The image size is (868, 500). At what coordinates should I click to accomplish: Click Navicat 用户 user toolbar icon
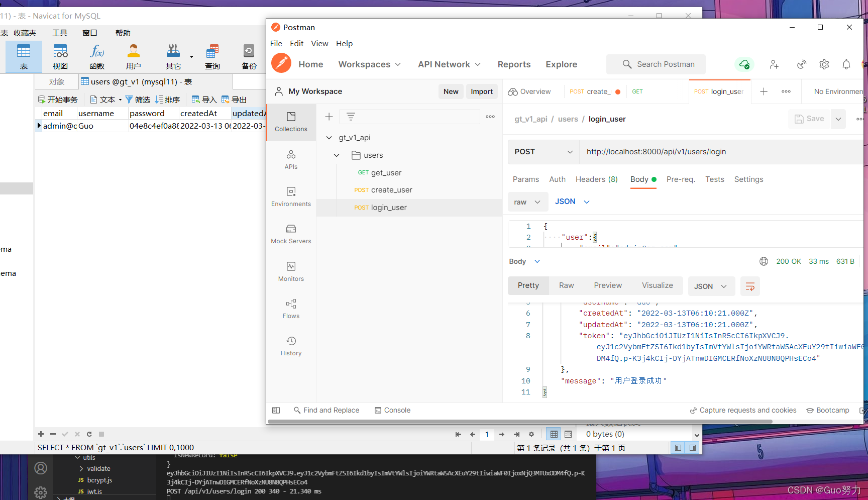(134, 57)
